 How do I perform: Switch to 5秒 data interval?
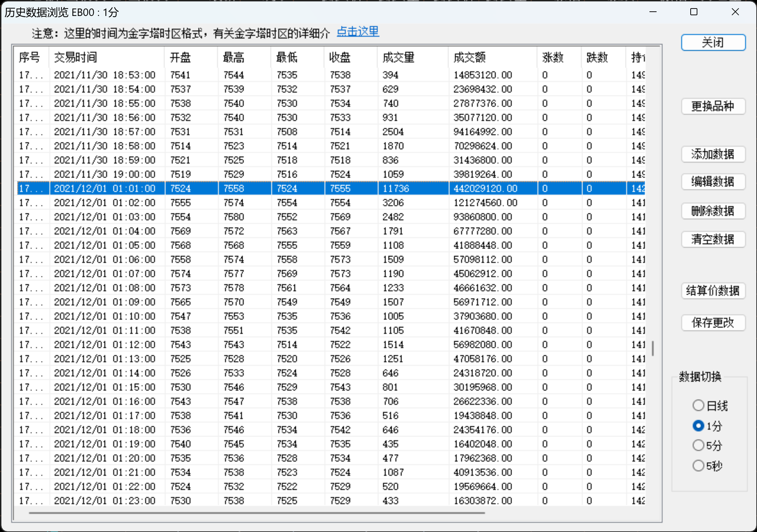pyautogui.click(x=698, y=465)
